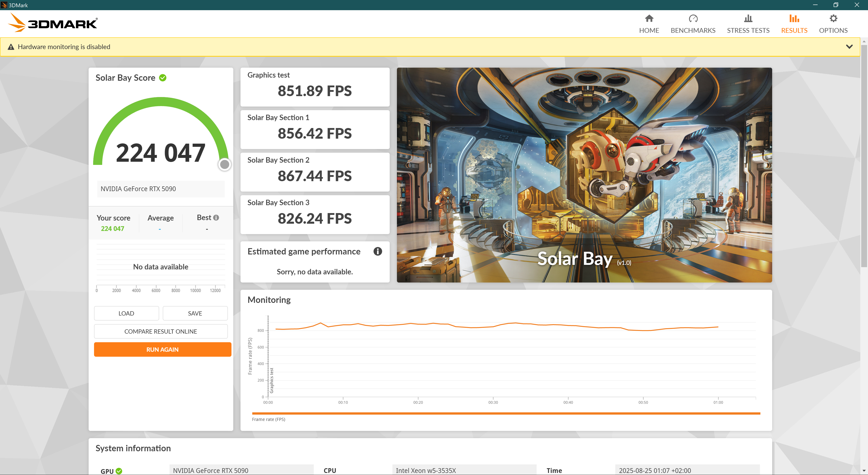Screen dimensions: 868x475
Task: Open the Estimated game performance info icon
Action: pos(377,251)
